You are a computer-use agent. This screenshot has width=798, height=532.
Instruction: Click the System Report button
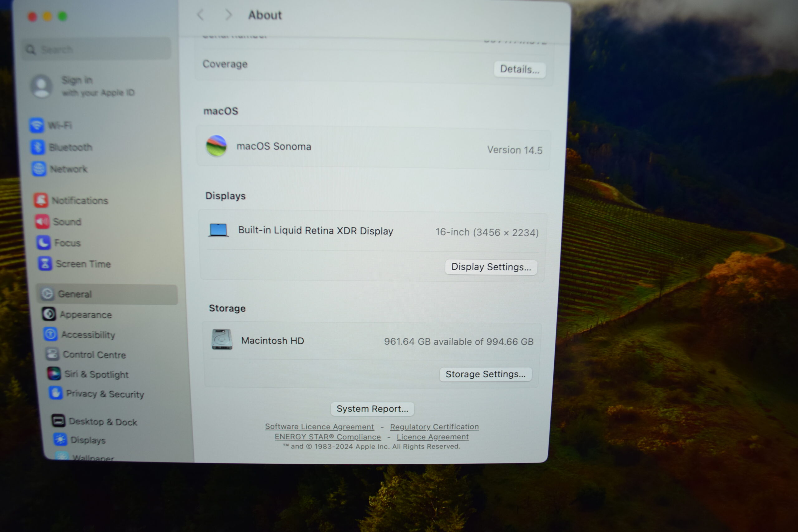pos(372,409)
